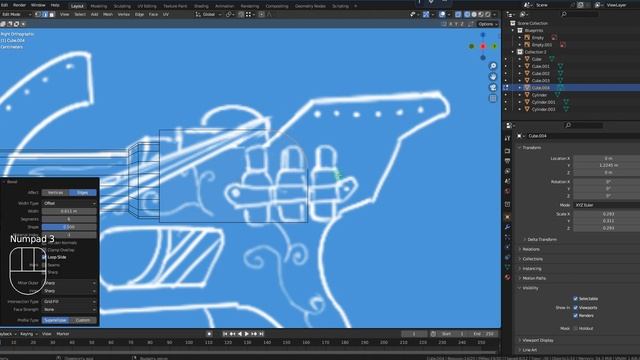Click the Location Y value field
Viewport: 640px width, 360px height.
607,165
